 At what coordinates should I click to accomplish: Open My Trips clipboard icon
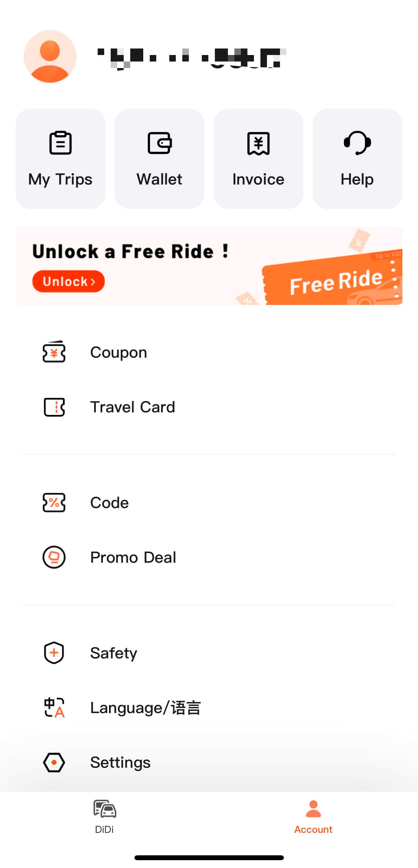tap(60, 143)
